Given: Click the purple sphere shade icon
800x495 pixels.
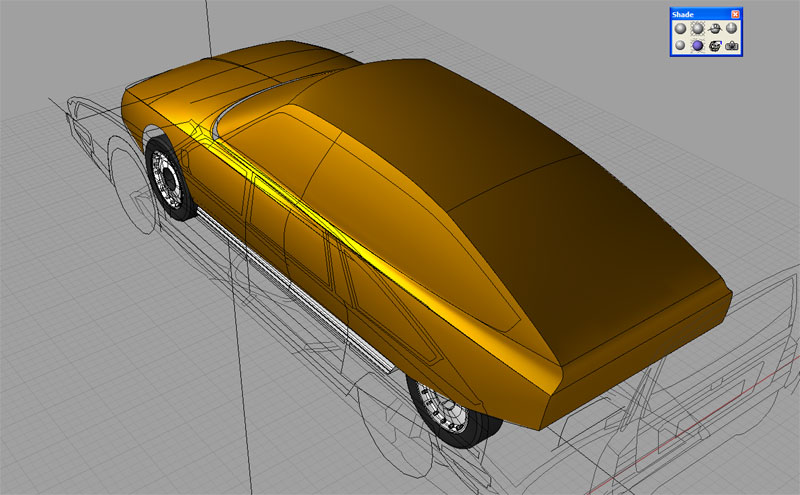Looking at the screenshot, I should click(x=697, y=46).
